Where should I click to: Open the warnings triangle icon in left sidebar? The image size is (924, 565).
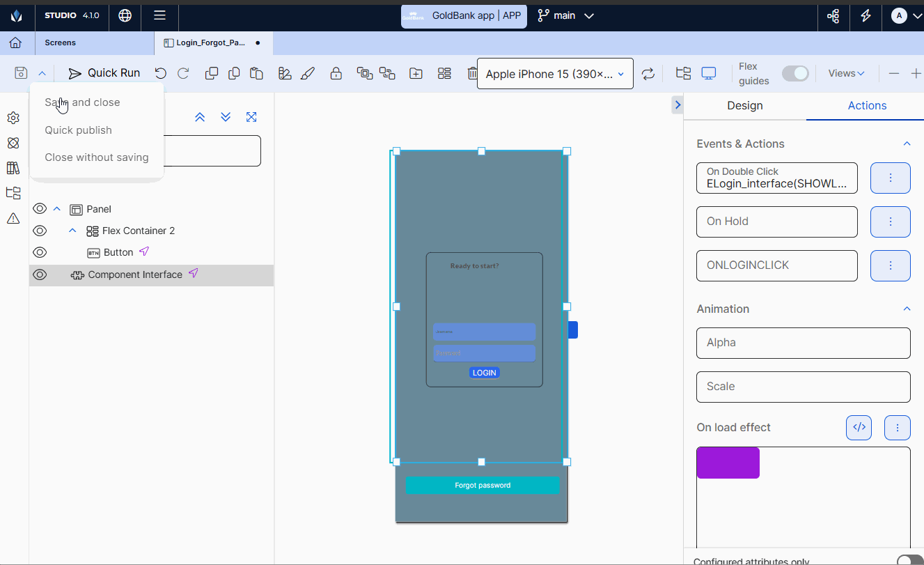[13, 218]
